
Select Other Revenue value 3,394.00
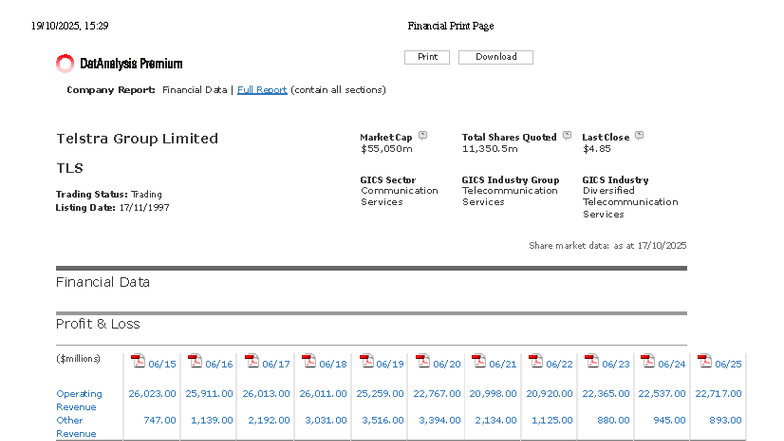coord(440,420)
